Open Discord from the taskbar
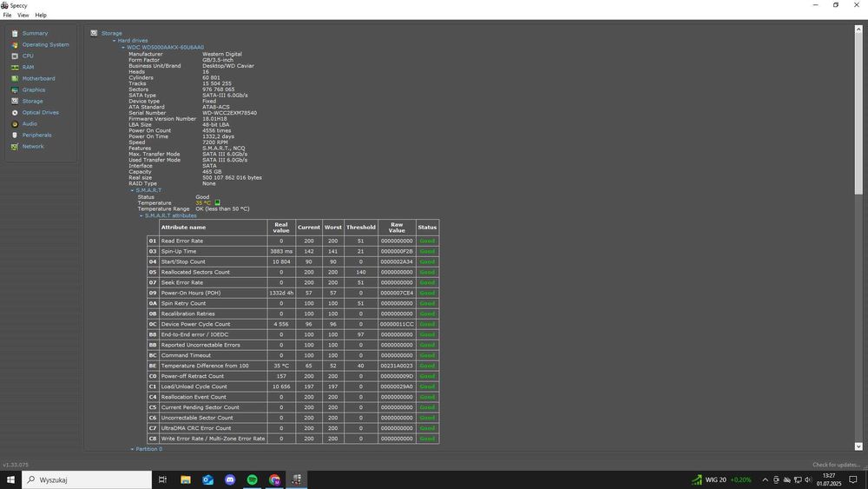The width and height of the screenshot is (868, 489). pyautogui.click(x=230, y=479)
